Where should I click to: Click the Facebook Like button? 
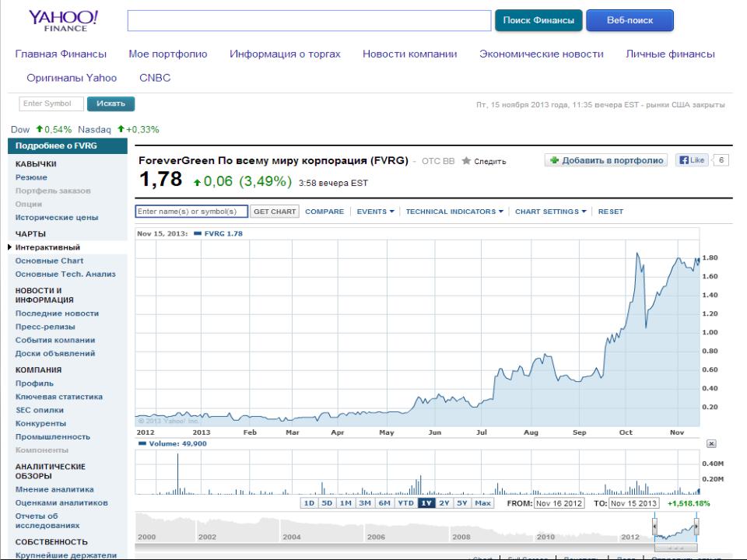tap(692, 160)
